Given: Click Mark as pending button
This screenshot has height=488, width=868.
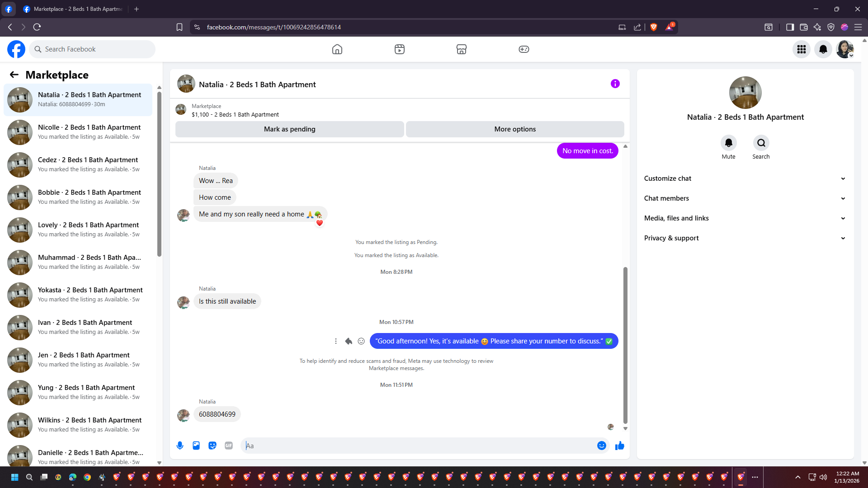Looking at the screenshot, I should 289,129.
